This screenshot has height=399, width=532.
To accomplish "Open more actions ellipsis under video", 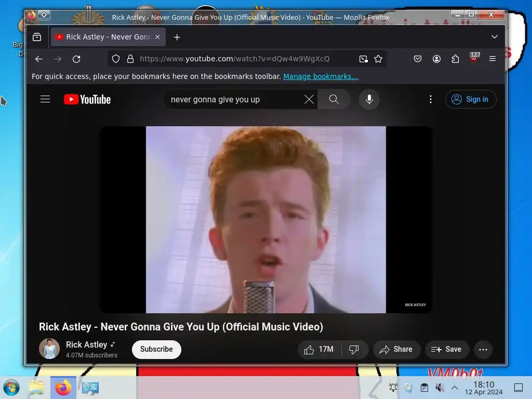I will (483, 350).
